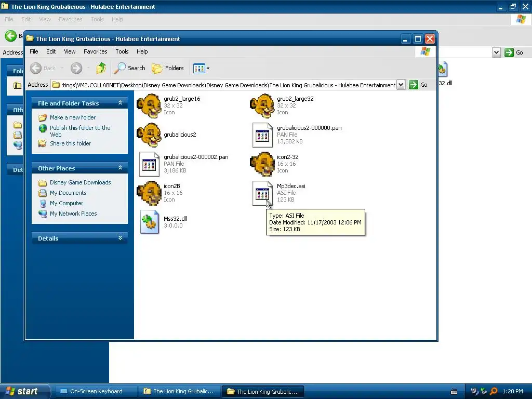Toggle the Folders pane button

pos(168,68)
